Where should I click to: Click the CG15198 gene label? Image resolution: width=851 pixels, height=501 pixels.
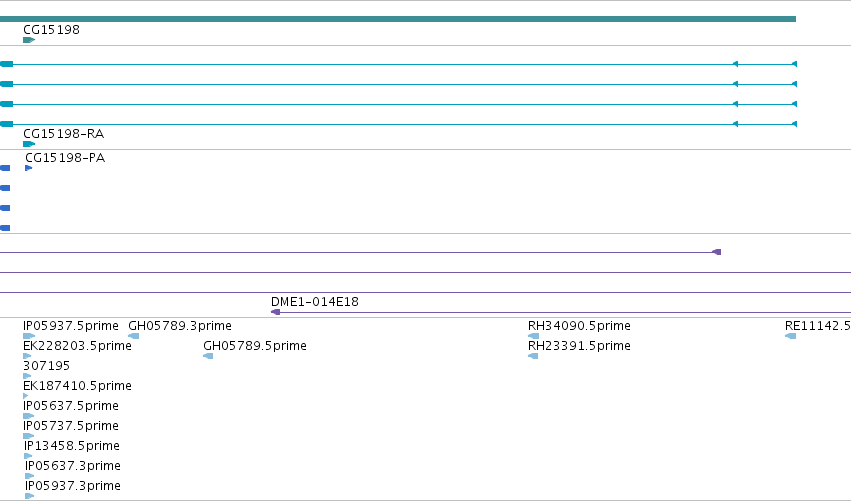(51, 30)
